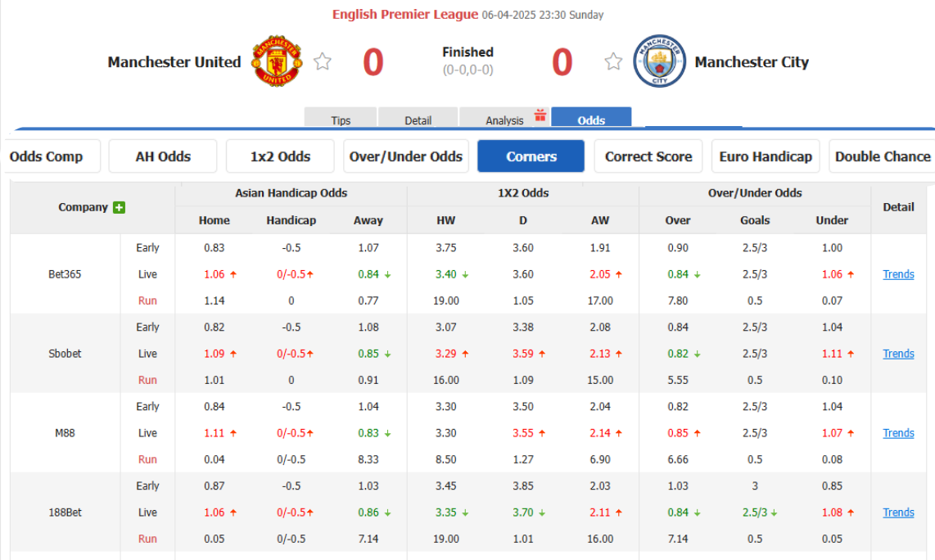Show the AH Odds view

tap(163, 156)
